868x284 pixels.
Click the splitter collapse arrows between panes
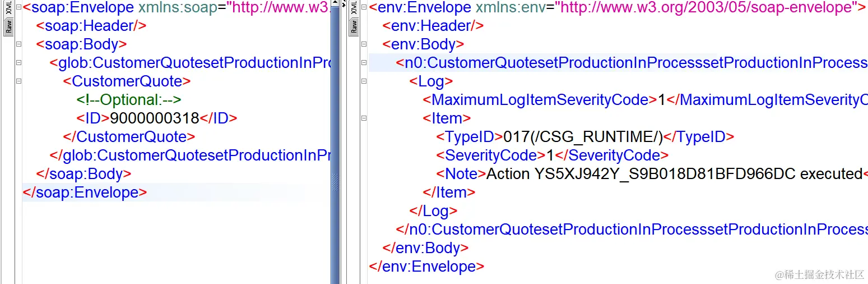click(x=344, y=4)
